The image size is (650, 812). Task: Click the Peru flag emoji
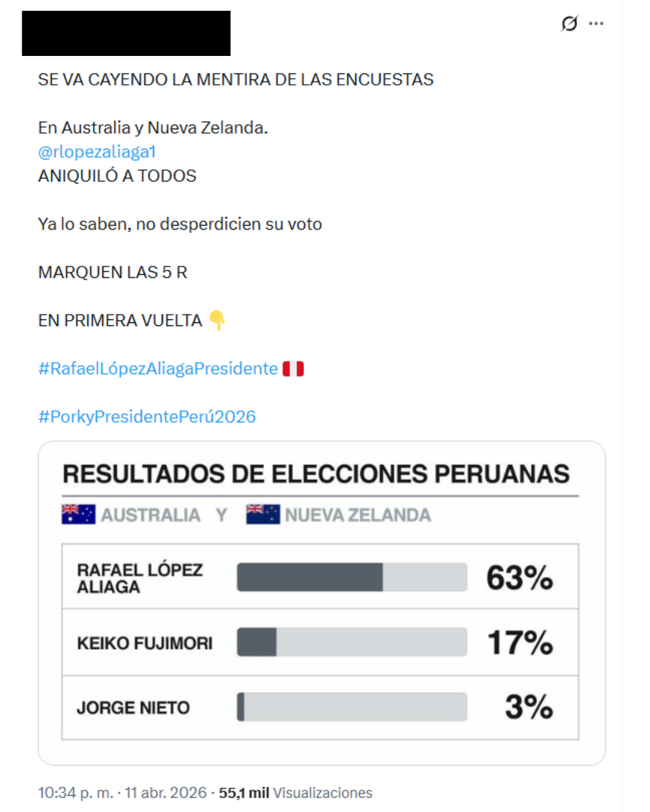293,369
